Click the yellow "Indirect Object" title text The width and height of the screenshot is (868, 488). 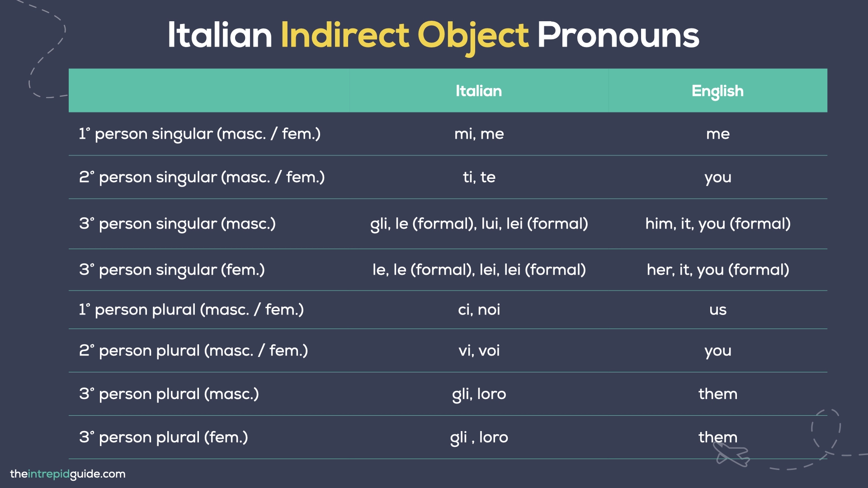(x=404, y=35)
